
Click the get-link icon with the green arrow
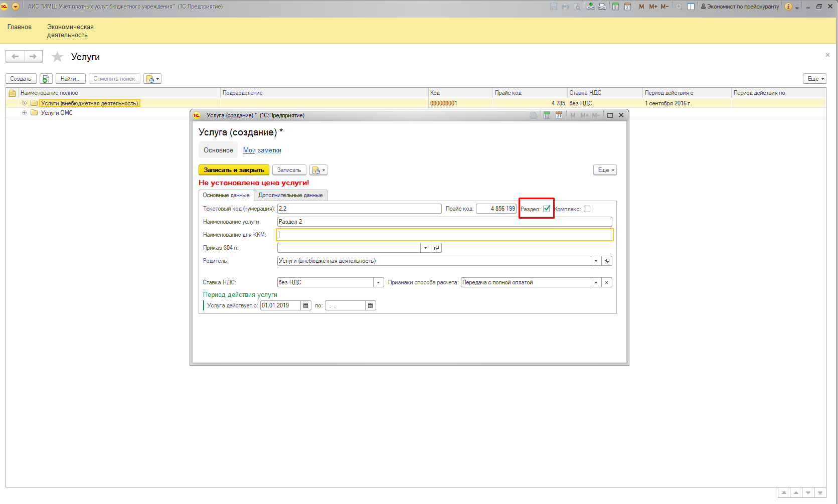(x=591, y=7)
